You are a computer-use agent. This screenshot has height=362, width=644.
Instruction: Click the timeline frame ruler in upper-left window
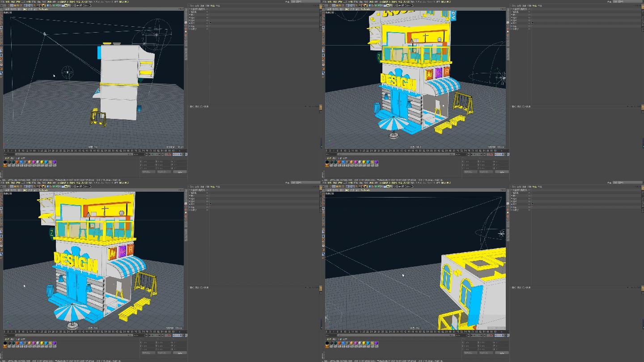click(93, 151)
